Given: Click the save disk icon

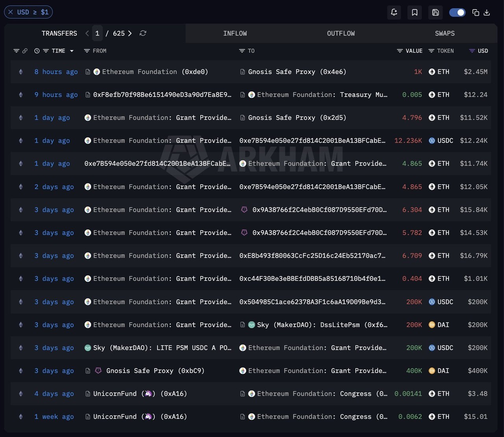Looking at the screenshot, I should [x=435, y=12].
